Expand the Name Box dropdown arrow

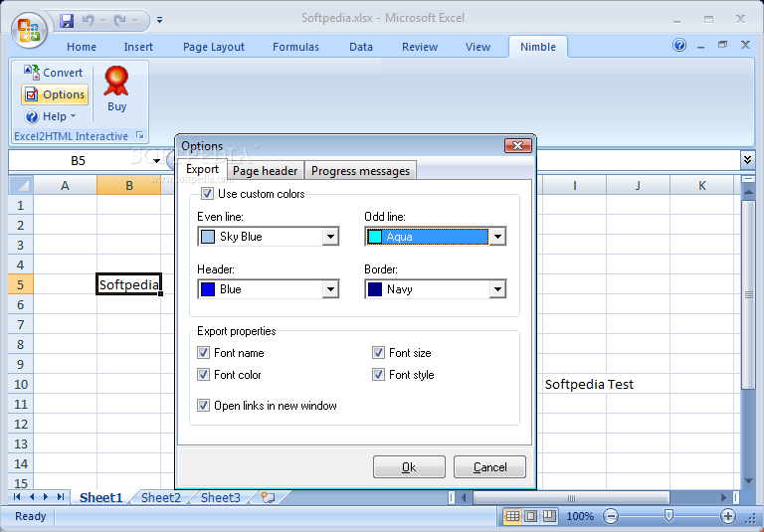click(156, 161)
